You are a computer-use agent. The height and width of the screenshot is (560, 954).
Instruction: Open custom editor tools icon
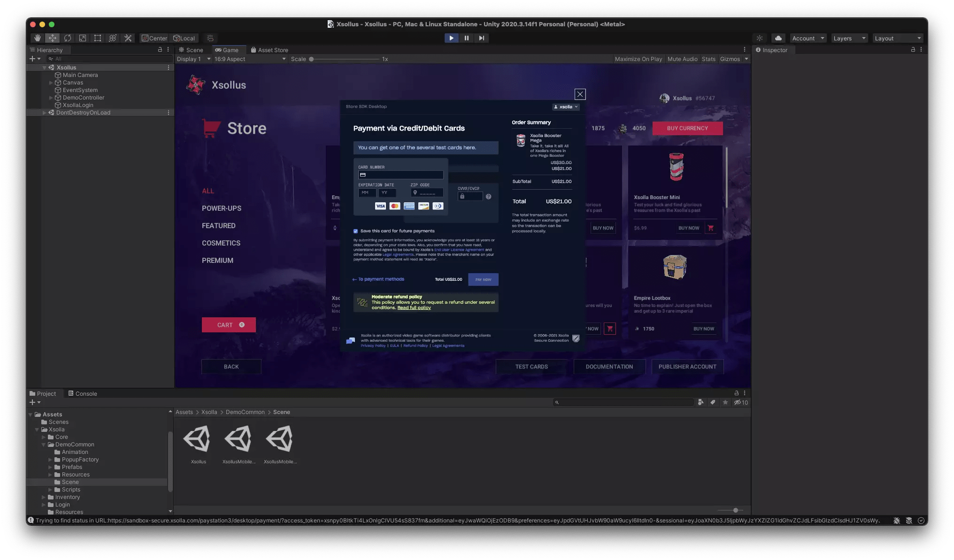[x=128, y=38]
